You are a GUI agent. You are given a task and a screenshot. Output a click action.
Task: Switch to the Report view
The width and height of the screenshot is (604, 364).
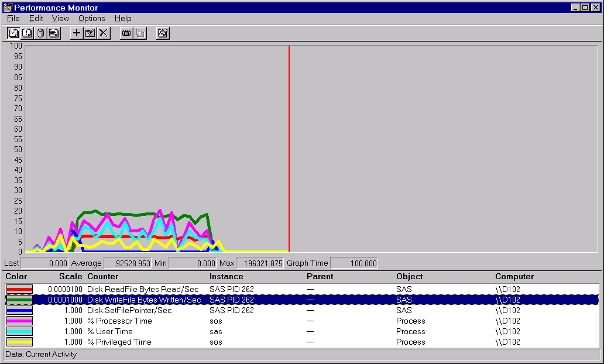click(x=54, y=33)
